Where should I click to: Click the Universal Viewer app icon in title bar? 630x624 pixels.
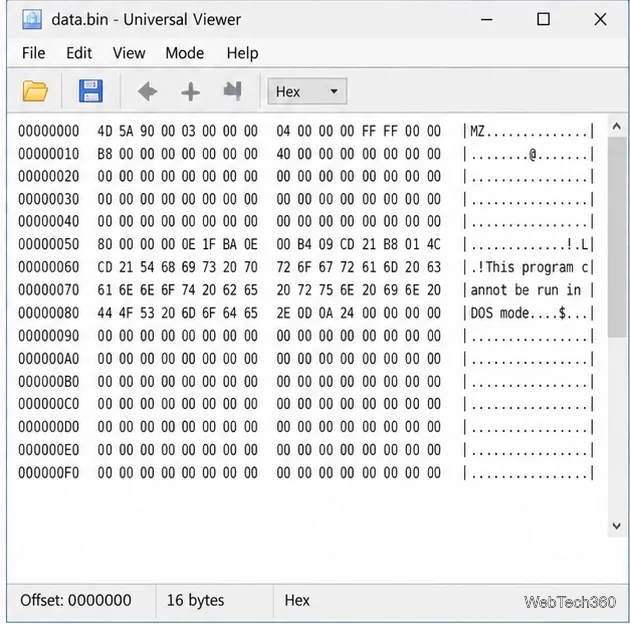click(32, 19)
